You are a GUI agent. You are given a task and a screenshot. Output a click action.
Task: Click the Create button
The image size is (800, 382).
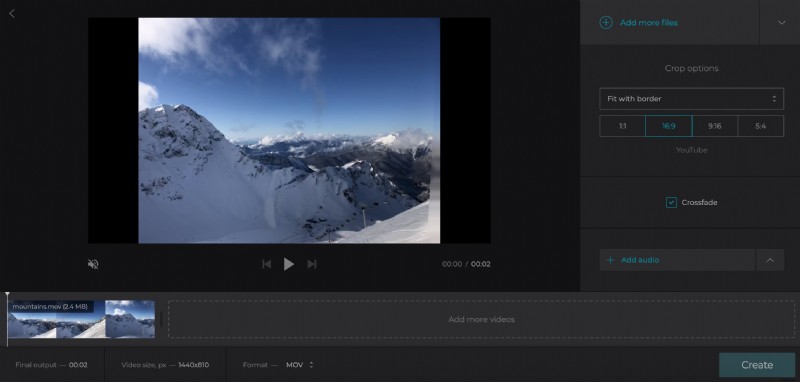tap(757, 365)
